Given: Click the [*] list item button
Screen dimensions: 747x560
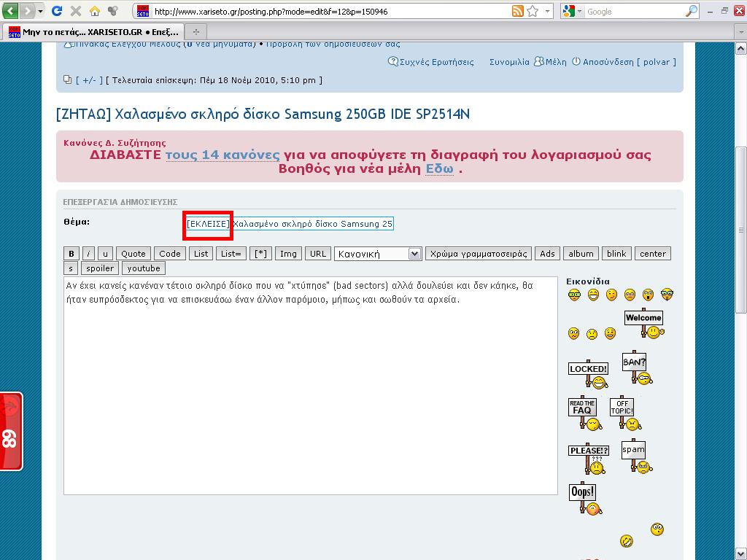Looking at the screenshot, I should 261,254.
